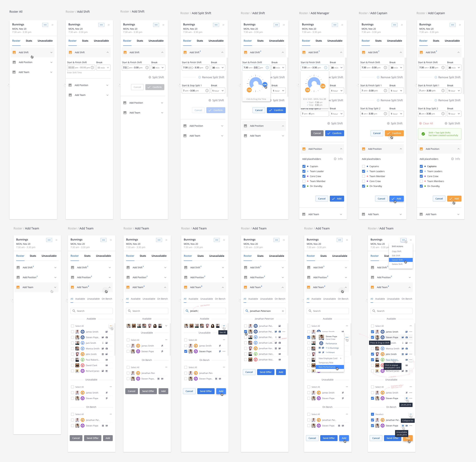Image resolution: width=476 pixels, height=462 pixels.
Task: Click the orange Confirm button
Action: click(394, 133)
